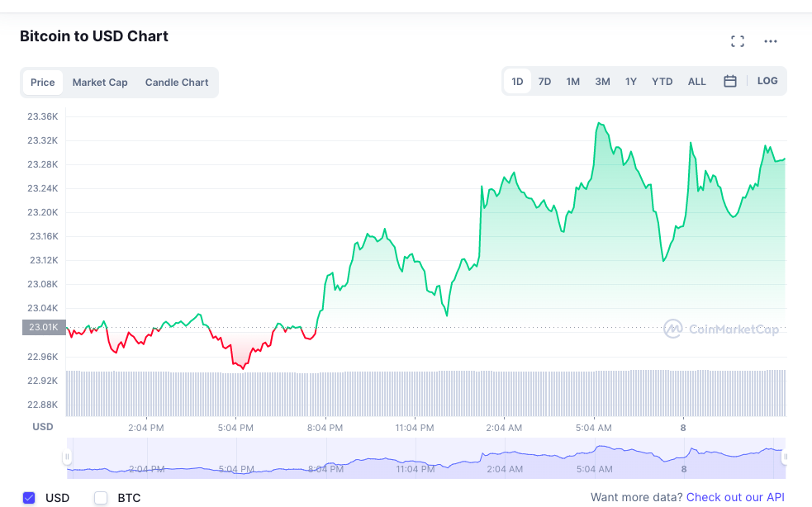Toggle LOG scale on the chart

[x=767, y=81]
